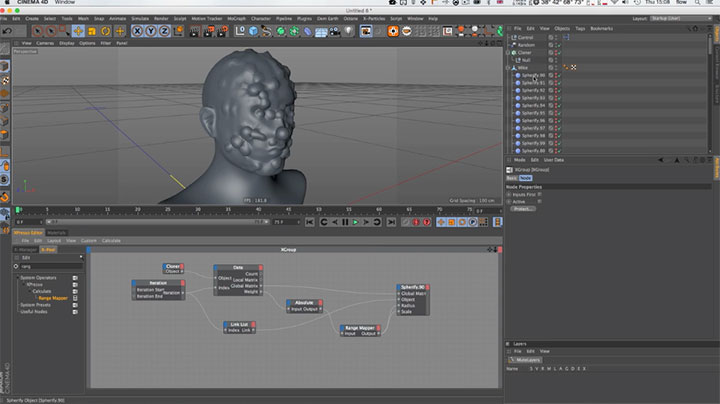Select the Scale tool icon
Image resolution: width=720 pixels, height=404 pixels.
92,31
